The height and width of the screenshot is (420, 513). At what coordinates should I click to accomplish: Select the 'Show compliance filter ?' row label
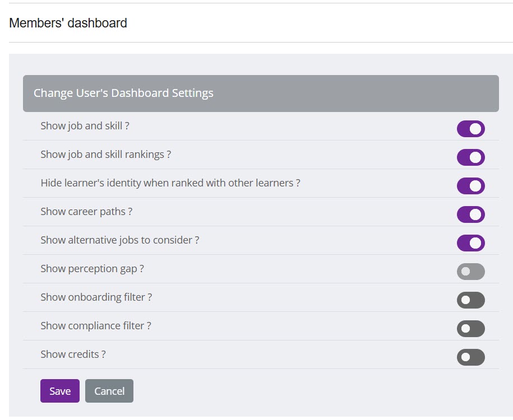pos(95,325)
